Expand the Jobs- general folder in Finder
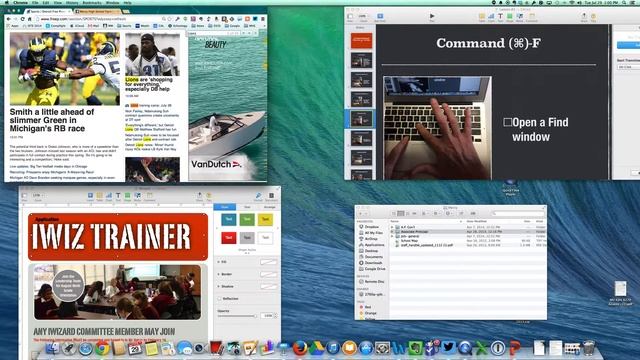Image resolution: width=640 pixels, height=360 pixels. 392,236
